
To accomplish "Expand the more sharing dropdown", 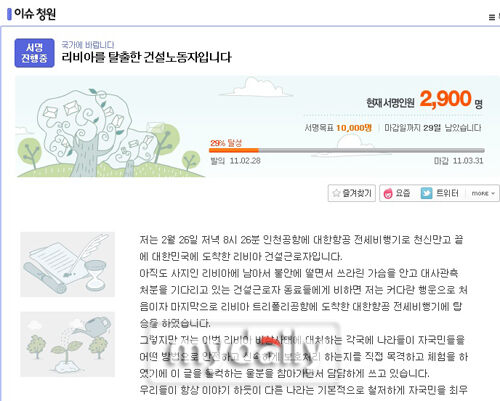I will pyautogui.click(x=483, y=193).
